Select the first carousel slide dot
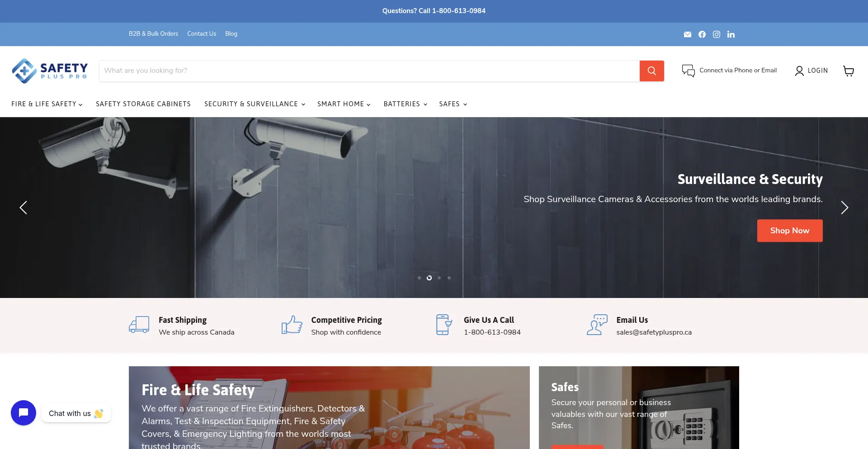Image resolution: width=868 pixels, height=449 pixels. pyautogui.click(x=419, y=278)
